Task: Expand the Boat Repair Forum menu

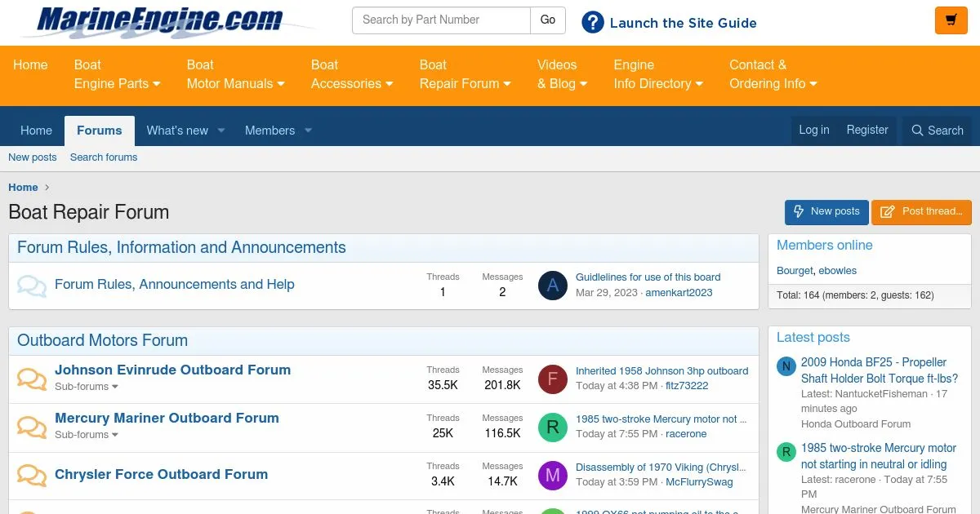Action: 465,74
